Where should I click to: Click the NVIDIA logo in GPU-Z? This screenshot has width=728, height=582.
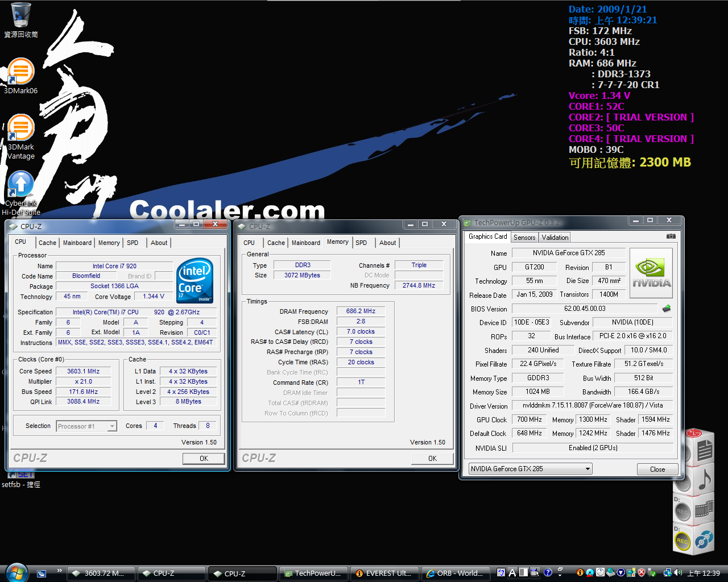651,273
